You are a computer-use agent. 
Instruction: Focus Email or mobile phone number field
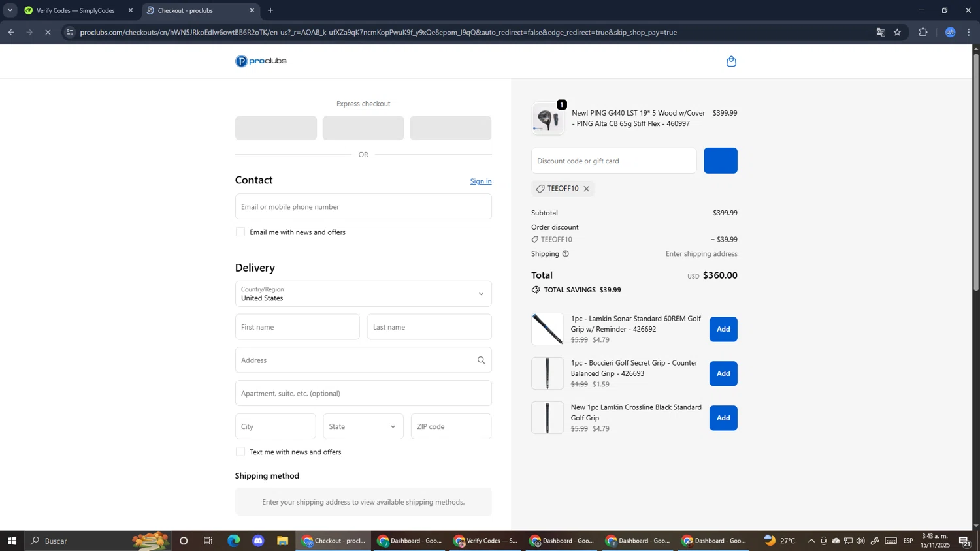(x=363, y=206)
